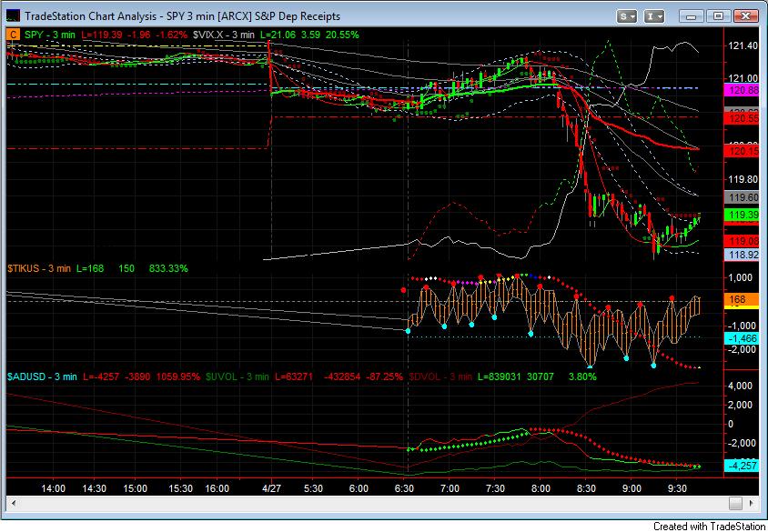Image resolution: width=768 pixels, height=532 pixels.
Task: Click the DVOL 'L=839031' readout
Action: pos(499,376)
